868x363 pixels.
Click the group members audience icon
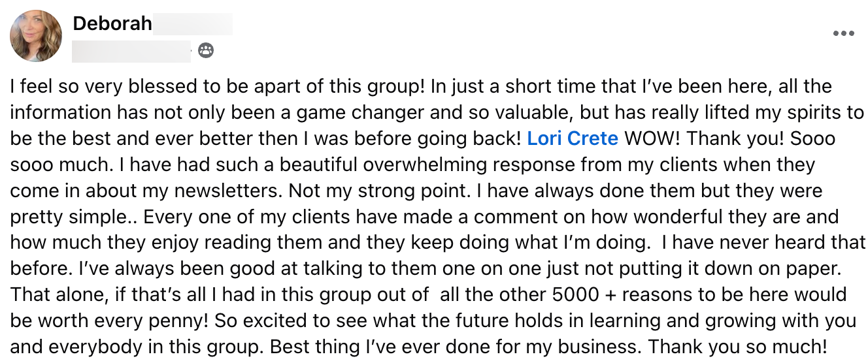point(205,50)
